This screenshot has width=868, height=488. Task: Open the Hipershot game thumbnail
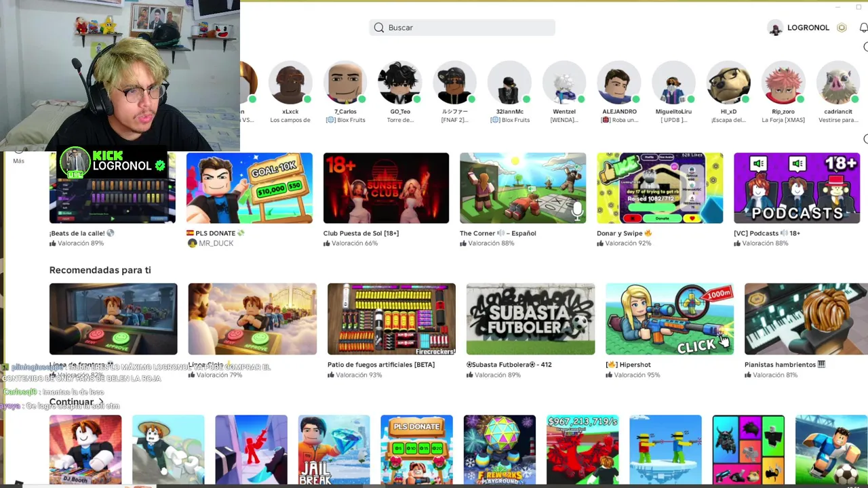pyautogui.click(x=669, y=319)
